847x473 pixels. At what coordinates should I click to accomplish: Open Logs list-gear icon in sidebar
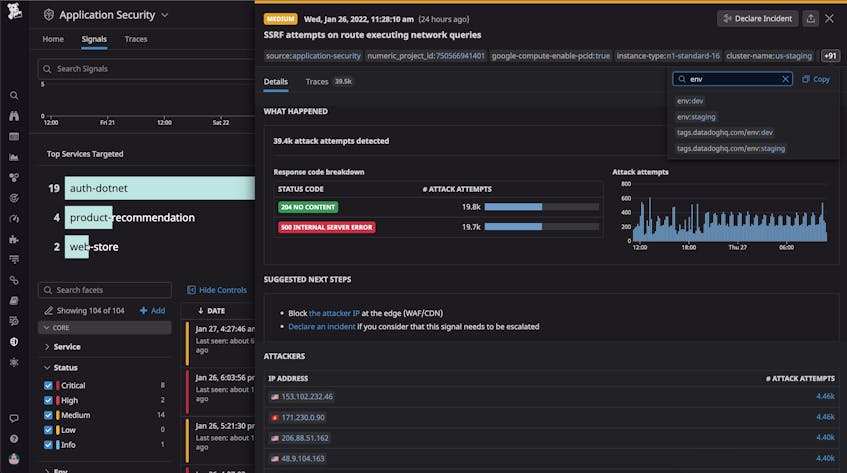[x=14, y=321]
